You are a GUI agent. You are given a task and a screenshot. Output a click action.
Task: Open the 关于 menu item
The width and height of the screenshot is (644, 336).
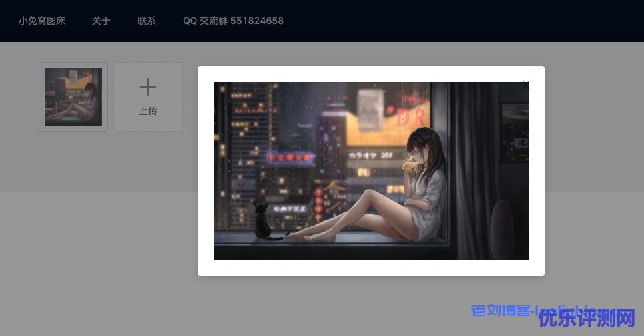point(101,21)
